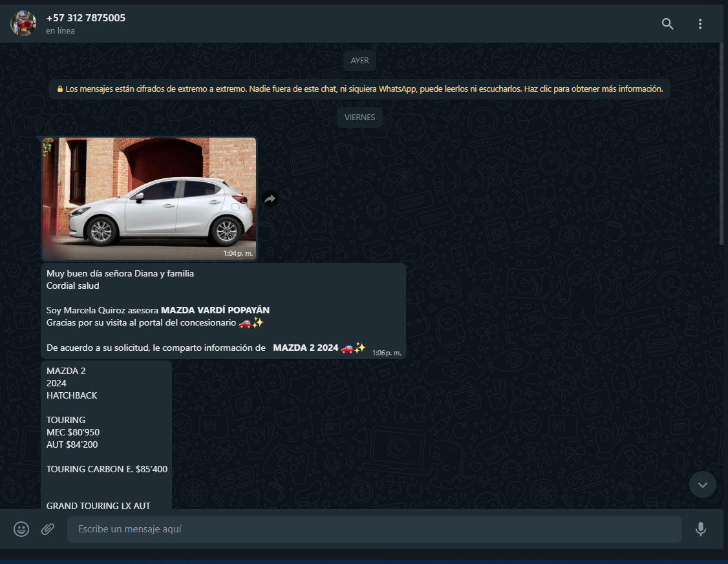This screenshot has width=728, height=564.
Task: Click the 'VIERNES' date label
Action: tap(360, 118)
